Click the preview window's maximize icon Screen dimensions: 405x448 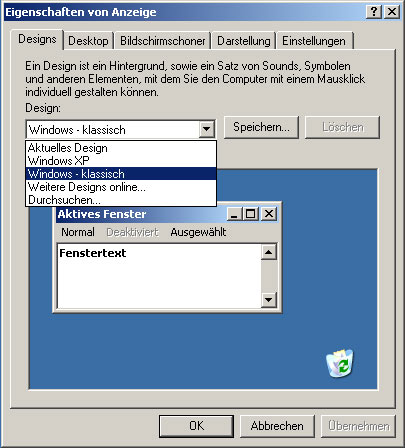point(251,214)
